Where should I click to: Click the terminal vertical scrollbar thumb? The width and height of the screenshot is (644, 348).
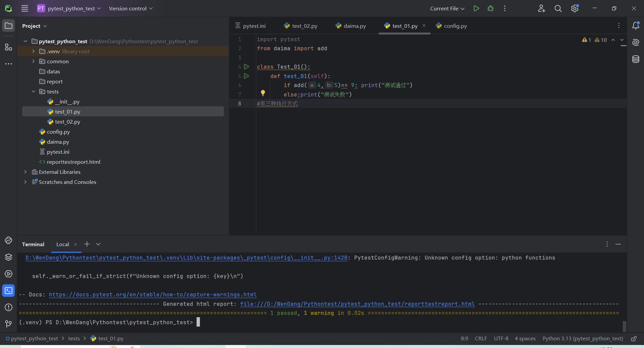point(624,326)
